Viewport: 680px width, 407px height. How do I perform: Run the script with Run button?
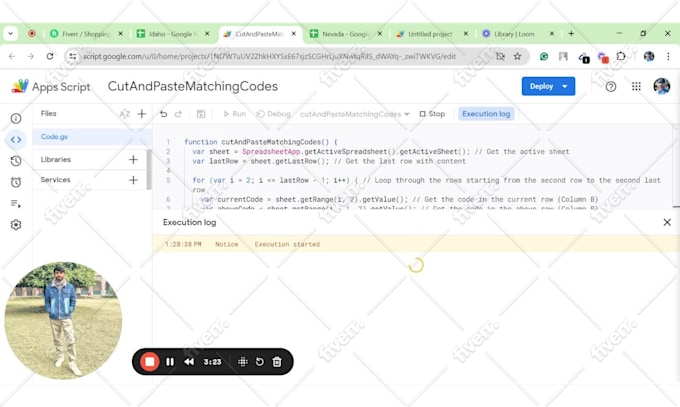(x=235, y=114)
